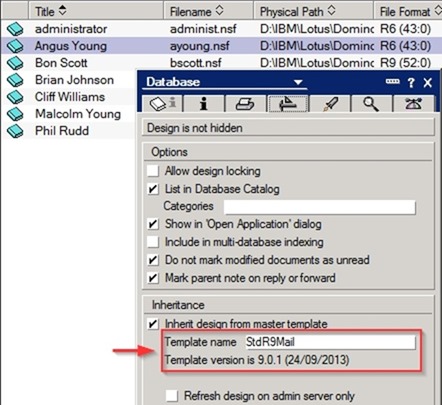442x405 pixels.
Task: Click the bscott.nsf filename cell
Action: [196, 63]
